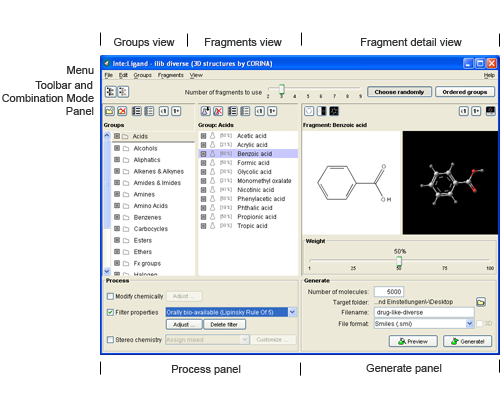The height and width of the screenshot is (400, 500).
Task: Switch to the split 2D/3D view icon
Action: click(321, 111)
